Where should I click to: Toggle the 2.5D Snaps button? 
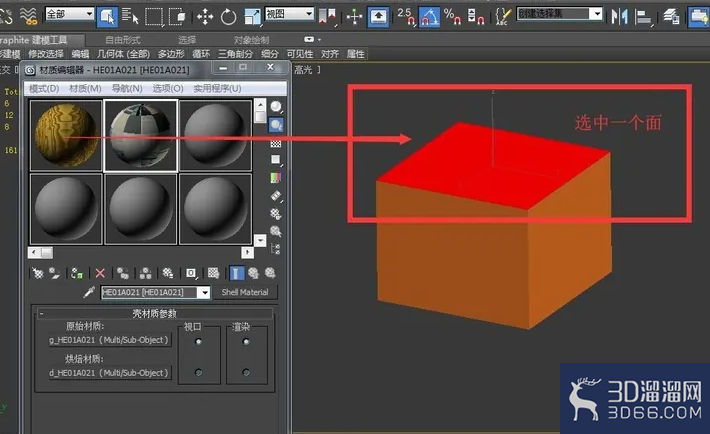coord(406,16)
